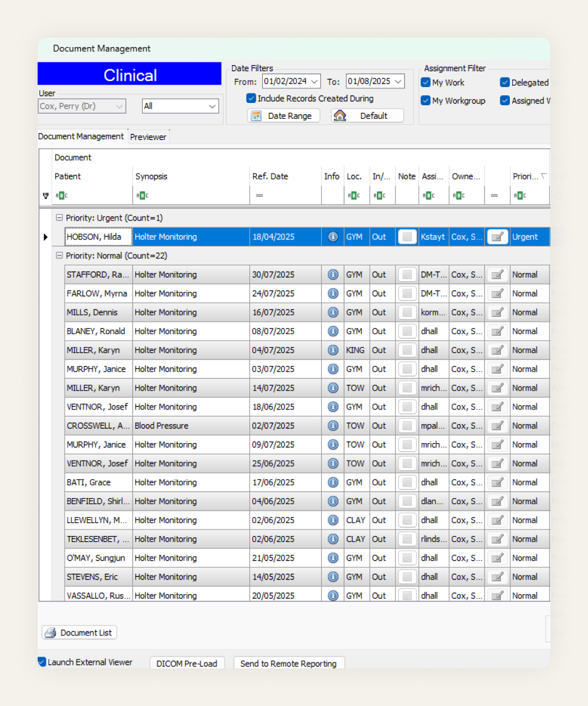
Task: Click edit icon in STAFFORD row
Action: tap(497, 275)
